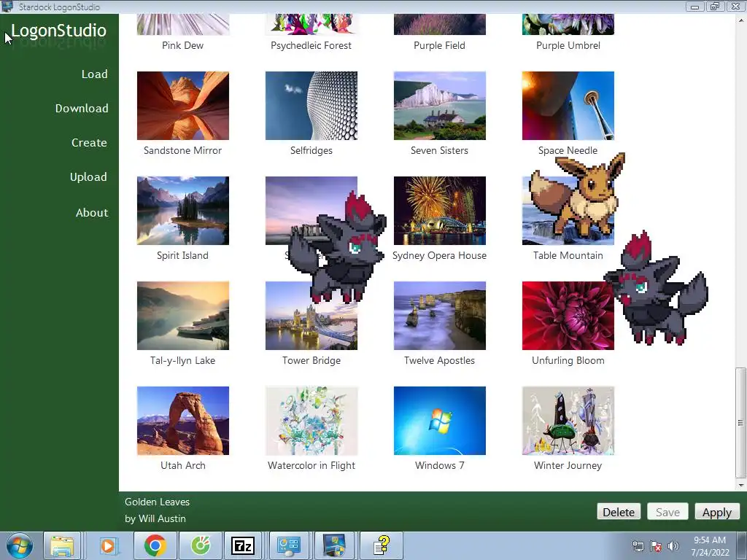Choose the Windows 7 logon thumbnail
The width and height of the screenshot is (747, 560).
pos(440,421)
